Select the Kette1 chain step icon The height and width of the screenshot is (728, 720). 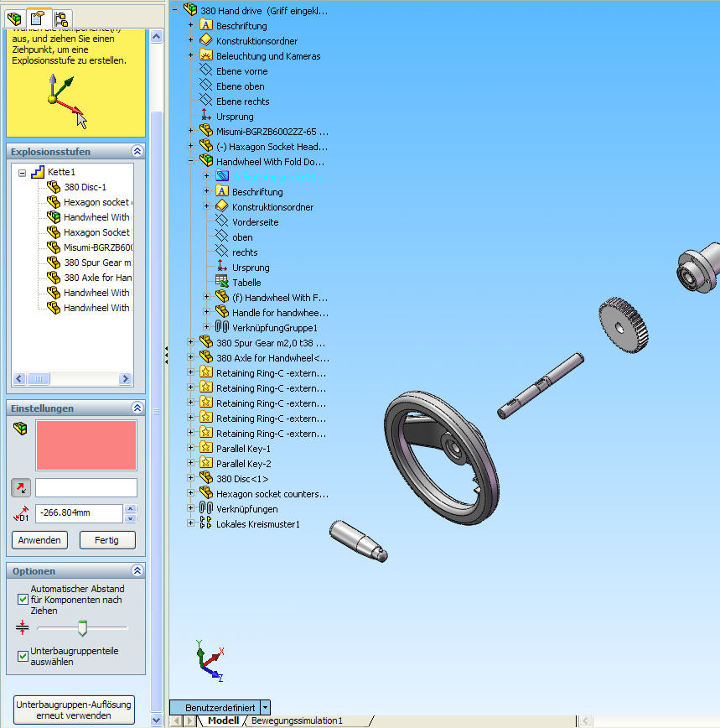click(38, 172)
